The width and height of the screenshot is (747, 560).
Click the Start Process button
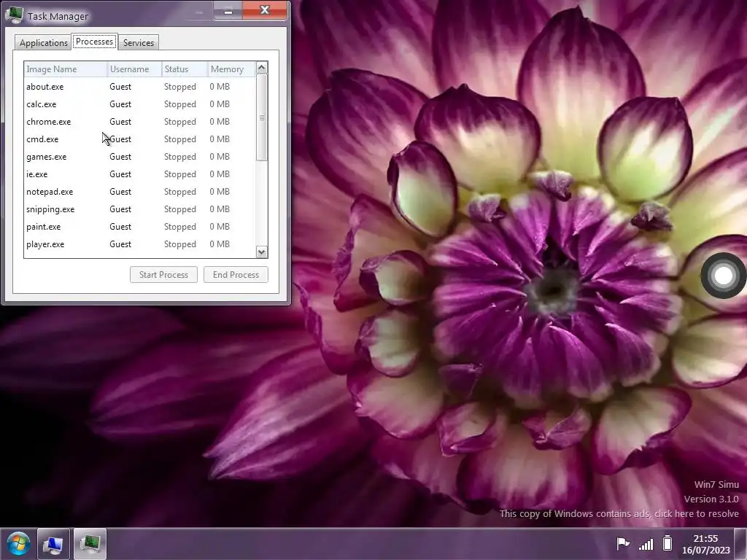pos(163,275)
